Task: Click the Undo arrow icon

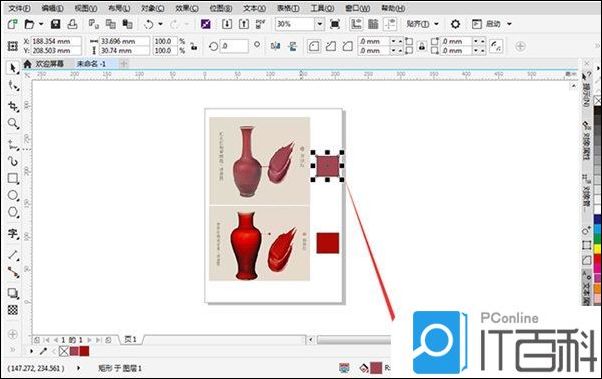Action: pos(148,24)
